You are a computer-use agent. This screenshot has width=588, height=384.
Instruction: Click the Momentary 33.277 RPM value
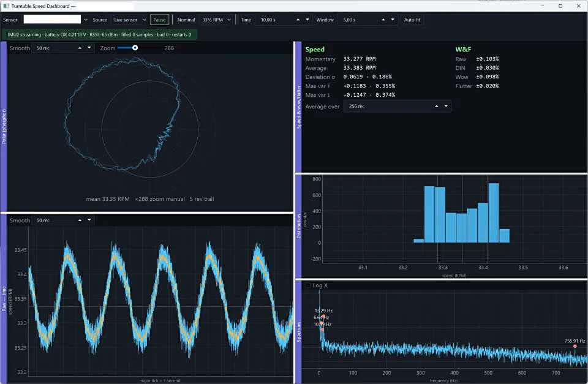tap(360, 59)
